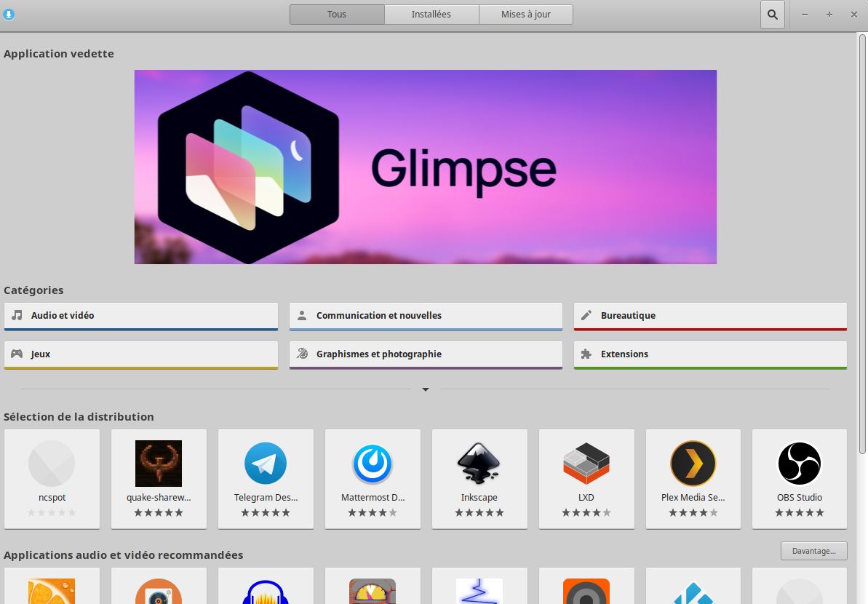Open the yellow gauge meter app tile
This screenshot has width=868, height=604.
click(x=373, y=586)
